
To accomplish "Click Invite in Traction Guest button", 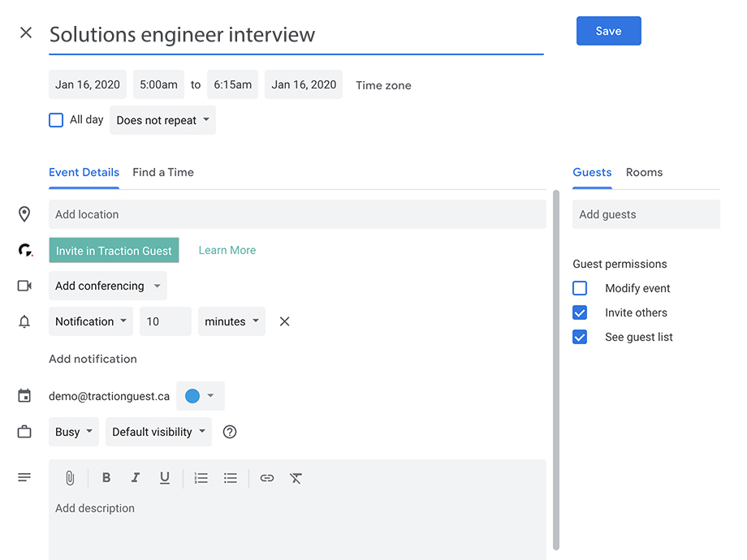I will (114, 250).
